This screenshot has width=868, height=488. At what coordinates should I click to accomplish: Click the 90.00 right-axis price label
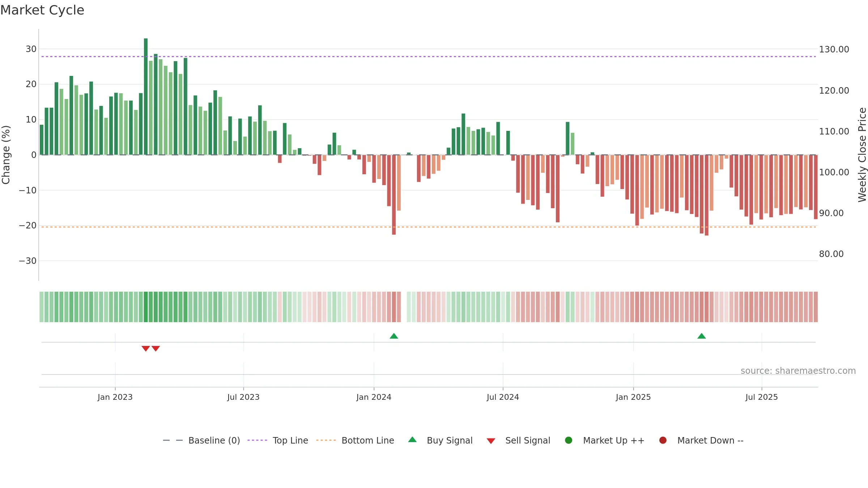coord(831,213)
